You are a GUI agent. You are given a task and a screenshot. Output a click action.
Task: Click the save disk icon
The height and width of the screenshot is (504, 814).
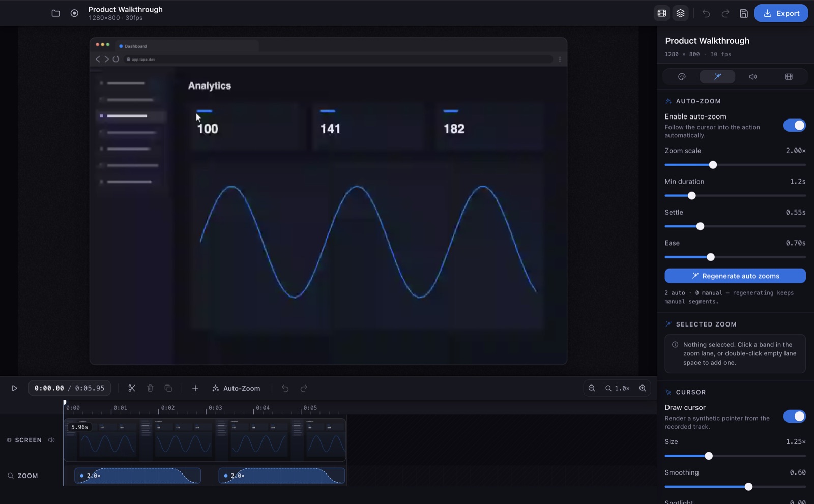tap(744, 13)
